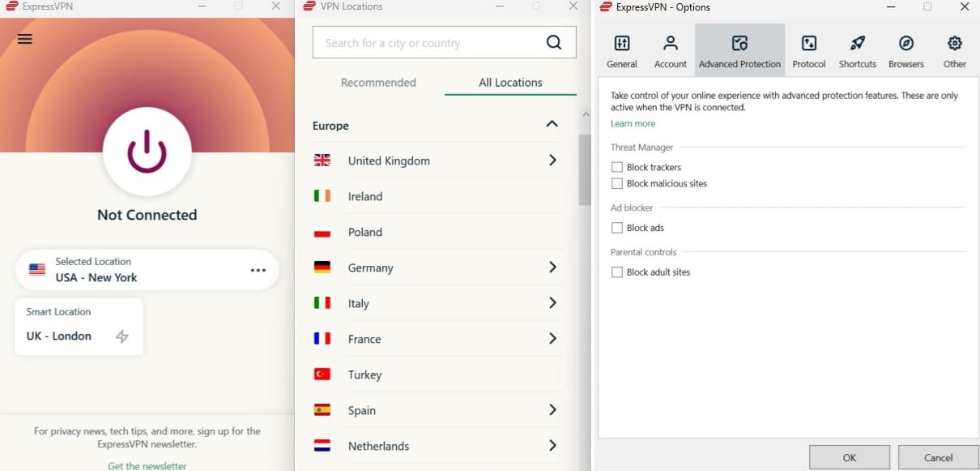Switch to the Protocol tab
This screenshot has height=471, width=980.
(809, 52)
